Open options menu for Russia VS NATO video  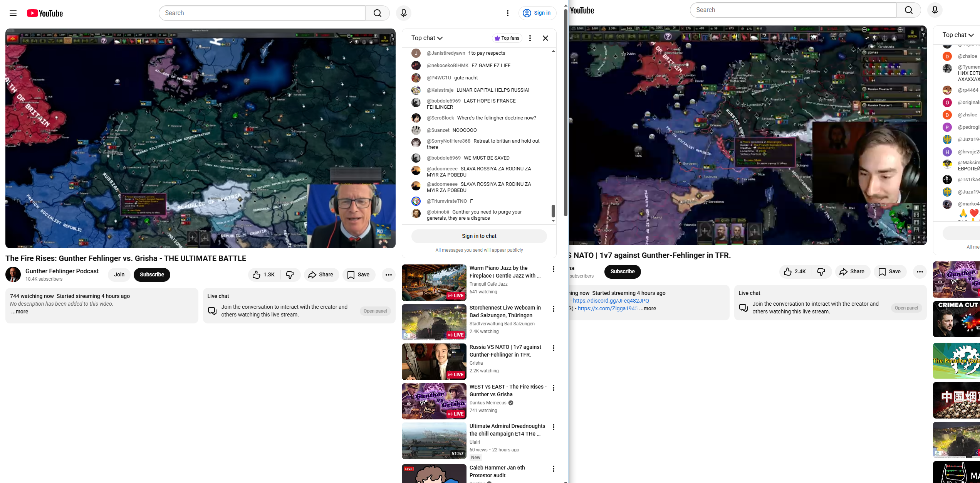pos(553,348)
